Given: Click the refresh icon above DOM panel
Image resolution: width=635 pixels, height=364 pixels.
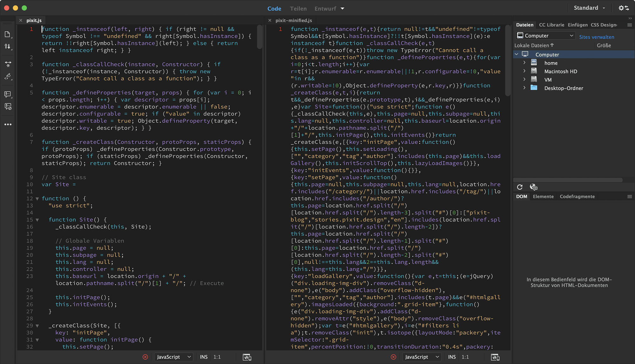Looking at the screenshot, I should click(520, 187).
